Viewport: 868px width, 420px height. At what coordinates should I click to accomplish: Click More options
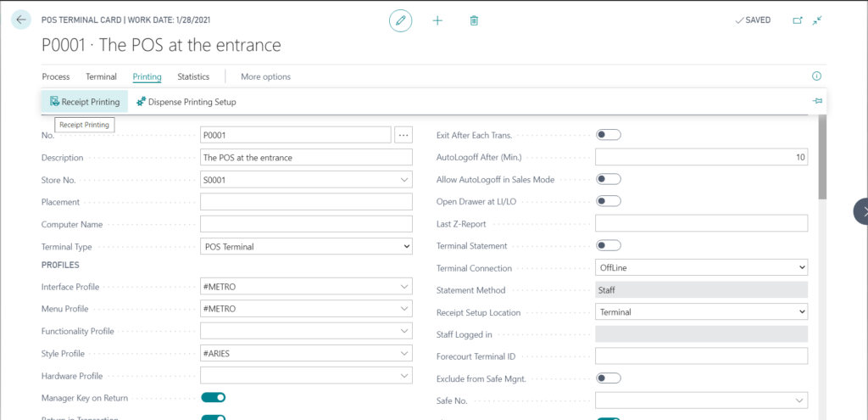(265, 77)
